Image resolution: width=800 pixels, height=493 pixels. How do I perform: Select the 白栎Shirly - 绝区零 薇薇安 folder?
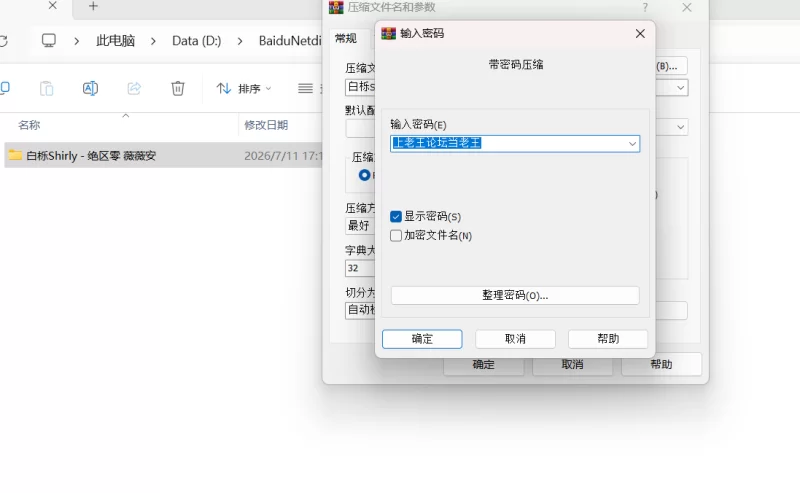click(x=91, y=156)
